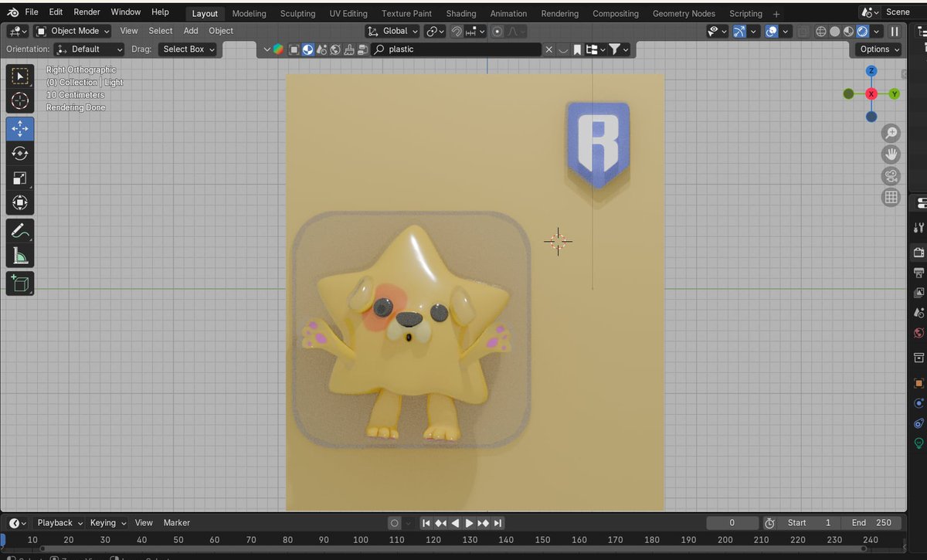Enable Material Preview shading

pos(847,32)
